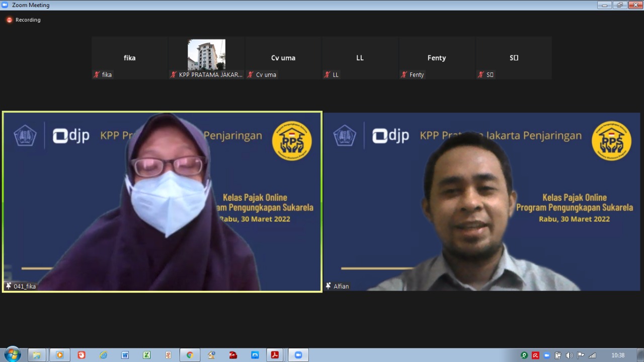Click the 10:38 system clock
Image resolution: width=644 pixels, height=362 pixels.
tap(618, 355)
